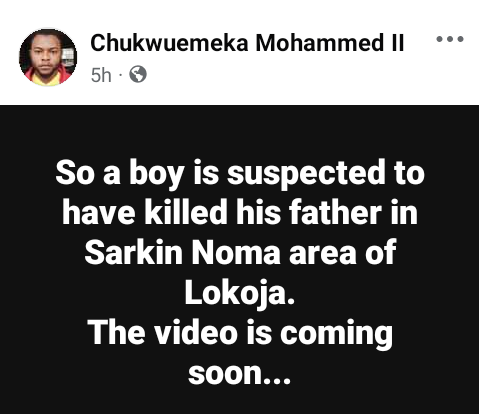Click the line 'The video is coming'

(240, 334)
